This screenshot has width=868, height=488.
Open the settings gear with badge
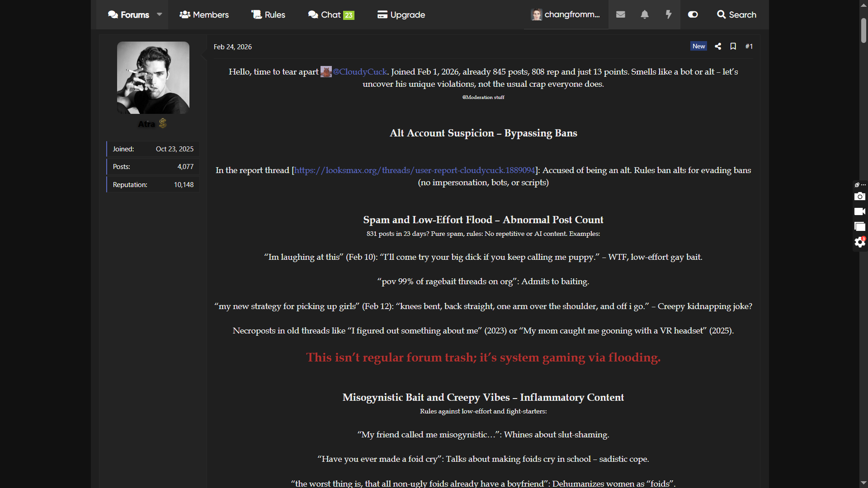859,243
